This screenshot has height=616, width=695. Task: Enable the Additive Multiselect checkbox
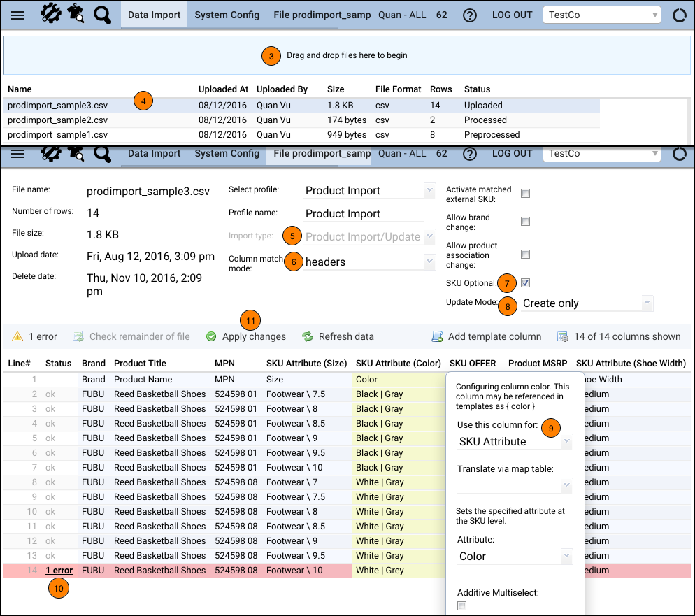(461, 606)
